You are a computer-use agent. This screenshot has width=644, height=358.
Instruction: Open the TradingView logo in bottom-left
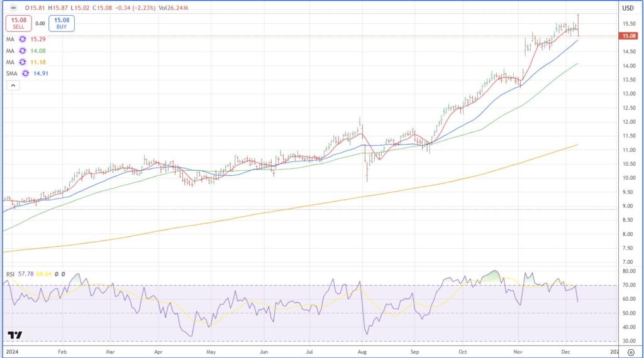click(14, 335)
